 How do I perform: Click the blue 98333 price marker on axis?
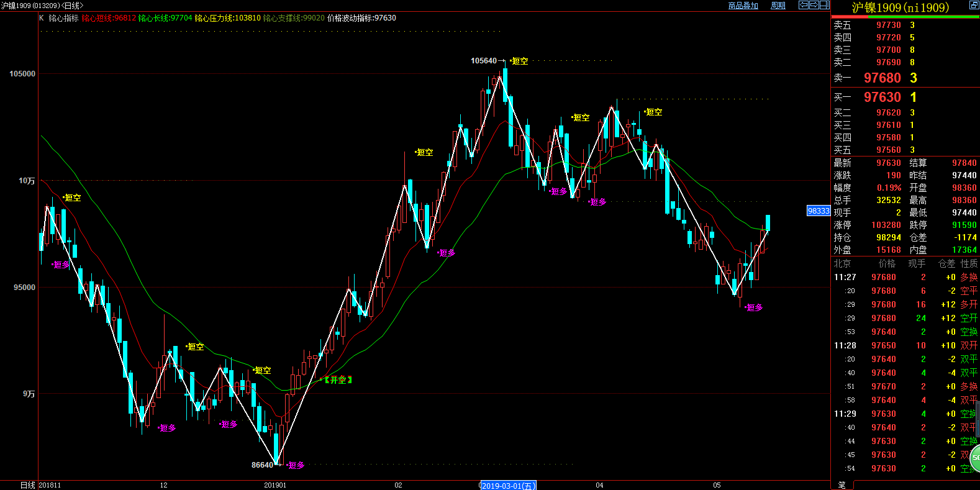pyautogui.click(x=819, y=211)
